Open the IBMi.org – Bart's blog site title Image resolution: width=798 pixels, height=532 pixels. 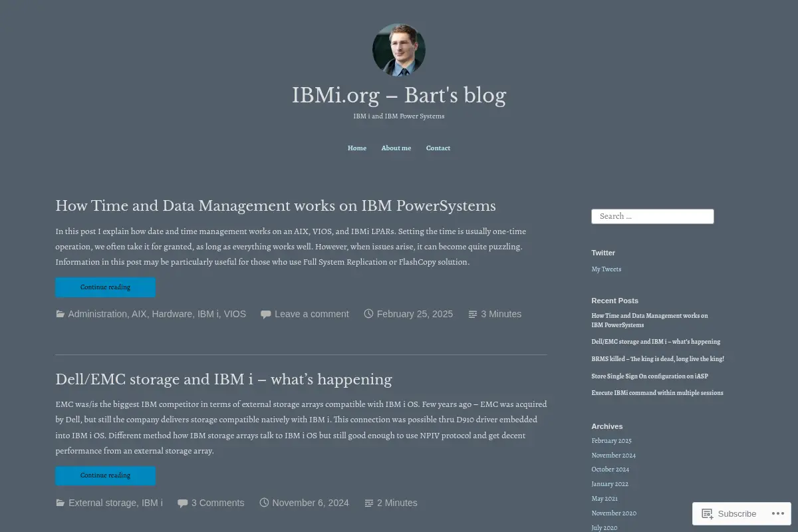tap(399, 95)
